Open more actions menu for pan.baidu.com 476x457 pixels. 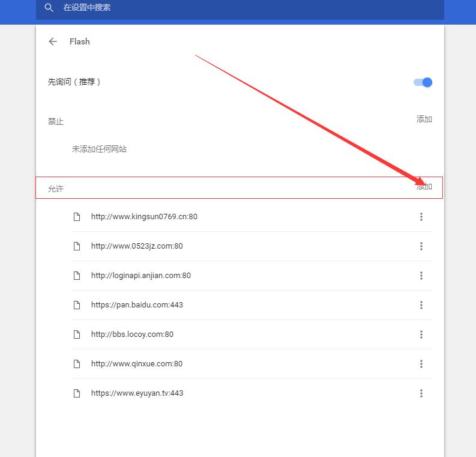[x=421, y=305]
